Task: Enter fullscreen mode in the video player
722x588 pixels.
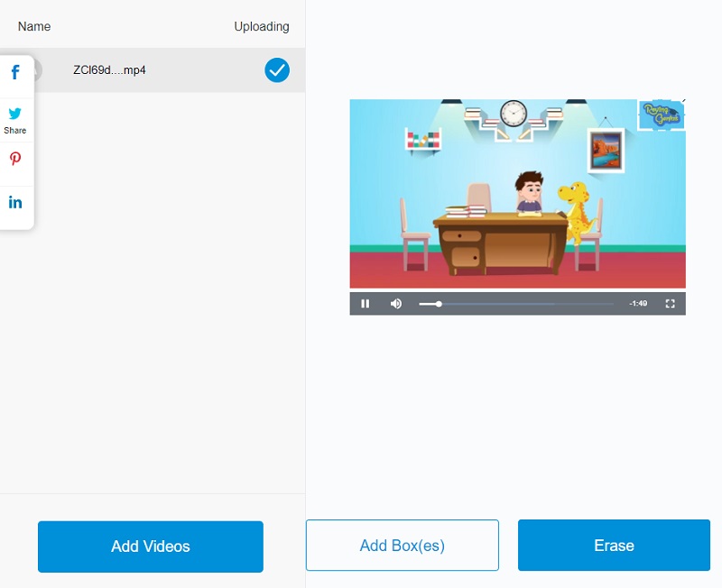Action: pyautogui.click(x=670, y=304)
